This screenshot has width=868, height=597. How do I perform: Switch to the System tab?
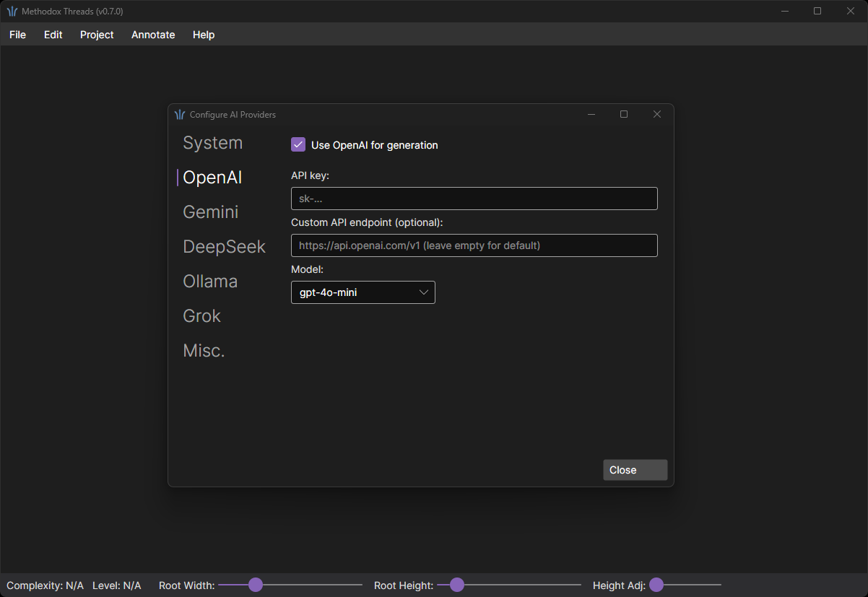pos(213,143)
